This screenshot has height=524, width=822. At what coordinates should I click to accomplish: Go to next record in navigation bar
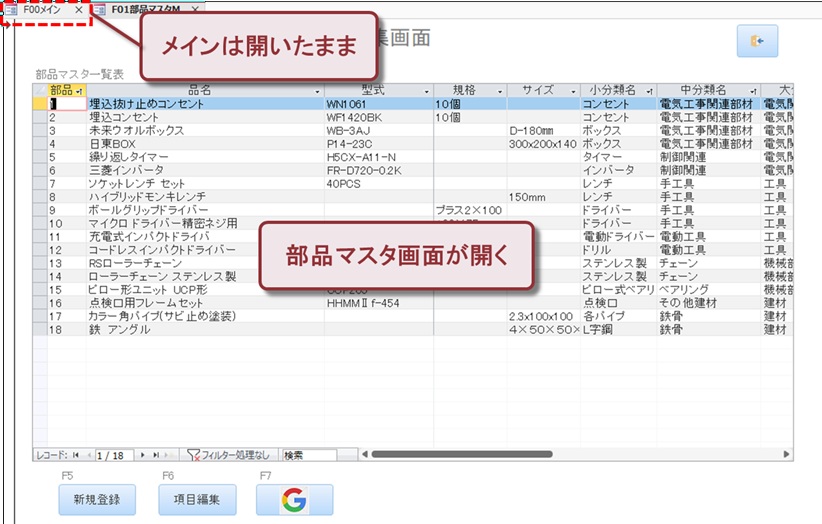click(x=143, y=455)
